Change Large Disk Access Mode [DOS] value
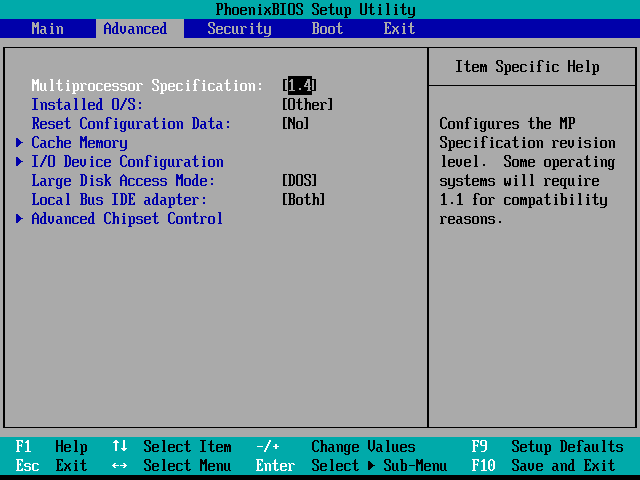 299,180
